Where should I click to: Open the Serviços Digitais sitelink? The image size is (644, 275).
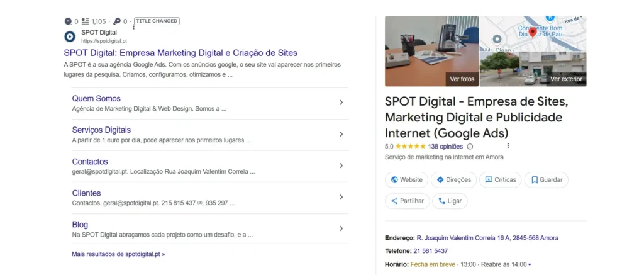point(101,130)
